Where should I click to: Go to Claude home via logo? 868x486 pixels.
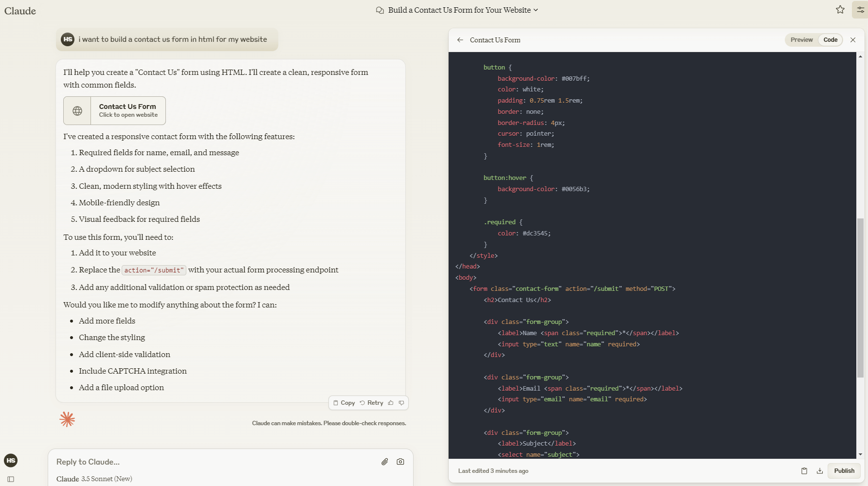coord(20,11)
